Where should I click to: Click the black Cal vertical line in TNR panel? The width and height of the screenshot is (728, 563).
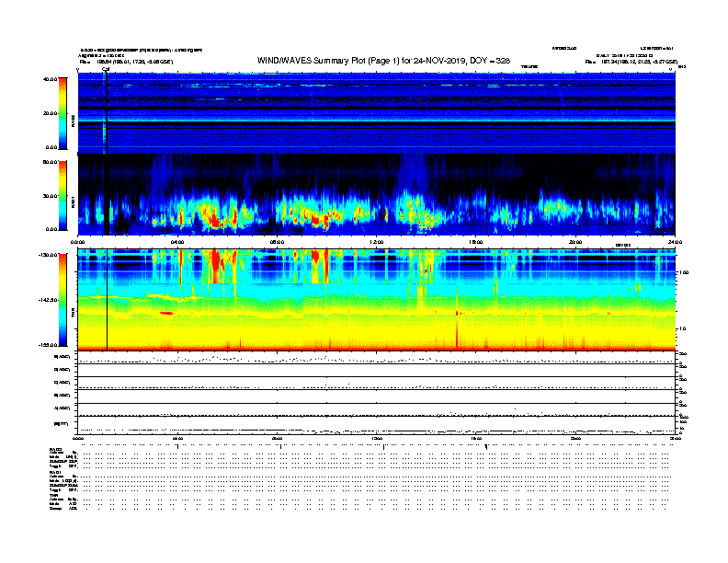[x=108, y=300]
